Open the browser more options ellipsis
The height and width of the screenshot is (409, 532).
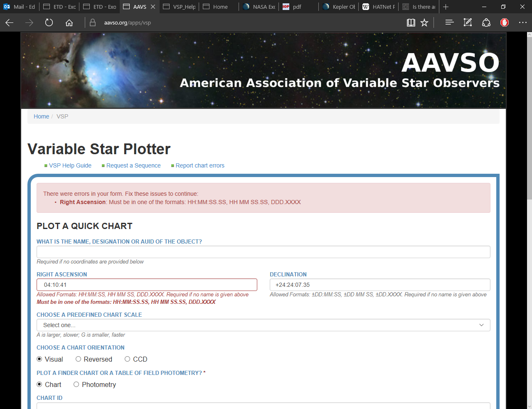(x=522, y=22)
